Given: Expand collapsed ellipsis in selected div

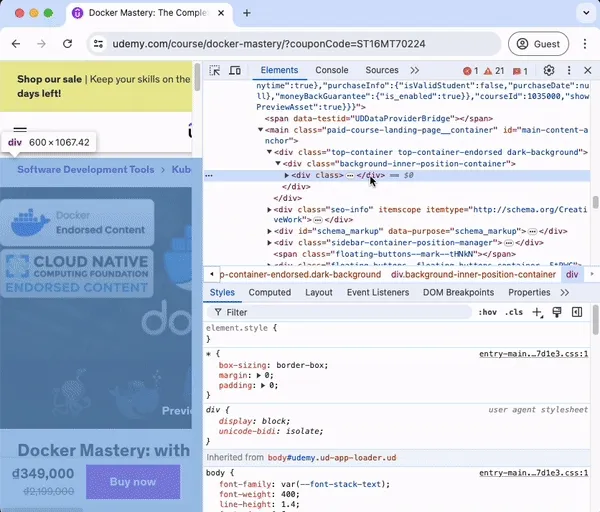Looking at the screenshot, I should (350, 176).
